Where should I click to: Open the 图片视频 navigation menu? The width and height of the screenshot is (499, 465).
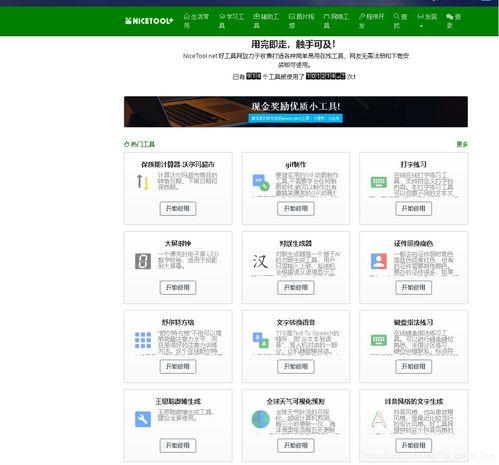[x=301, y=21]
